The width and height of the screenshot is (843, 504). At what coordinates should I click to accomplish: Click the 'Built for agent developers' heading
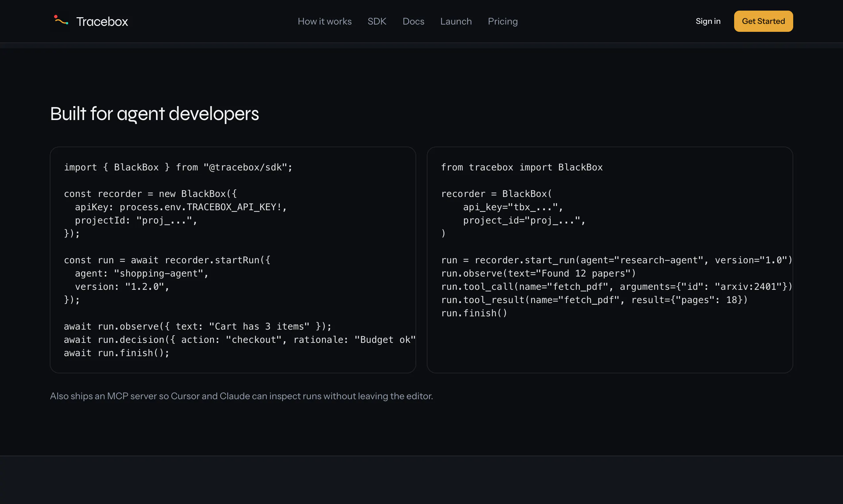(x=154, y=114)
